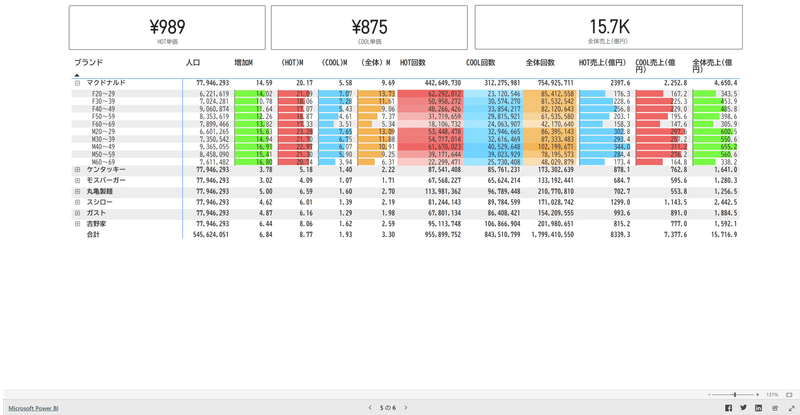Screen dimensions: 800x415
Task: Open the Microsoft Power BI link
Action: 33,408
